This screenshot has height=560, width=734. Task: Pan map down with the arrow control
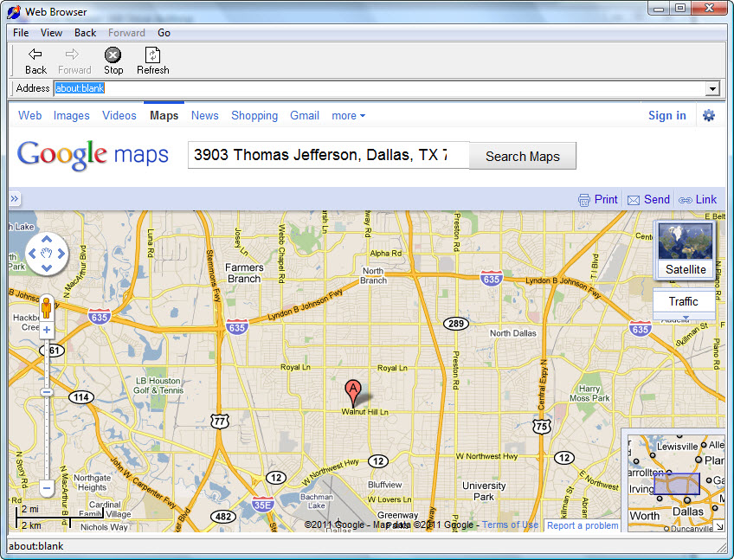[47, 267]
